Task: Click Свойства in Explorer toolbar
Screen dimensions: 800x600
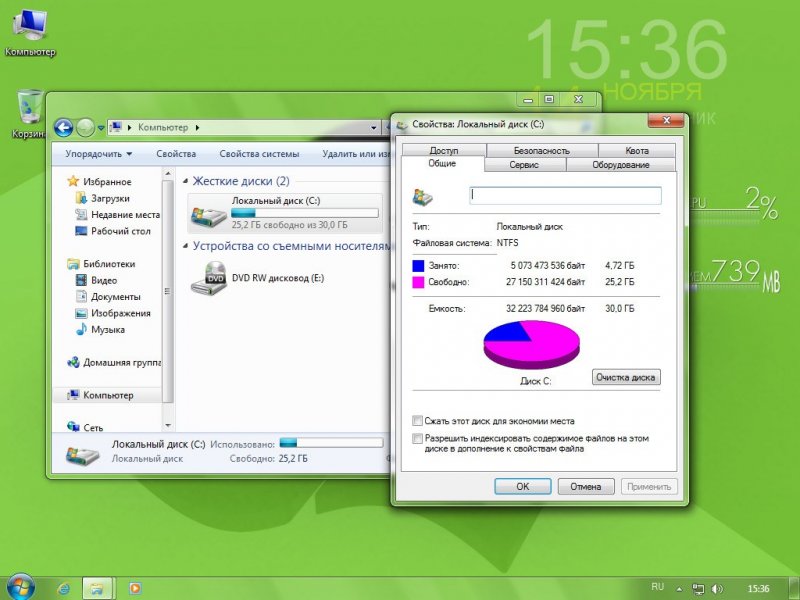Action: coord(176,154)
